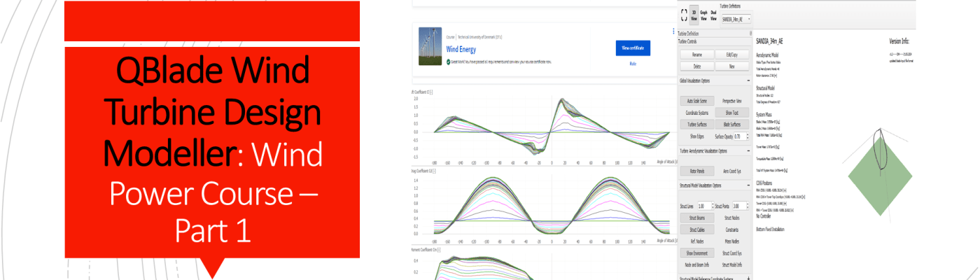The image size is (980, 280).
Task: Toggle Struct Beams visualization
Action: 696,218
